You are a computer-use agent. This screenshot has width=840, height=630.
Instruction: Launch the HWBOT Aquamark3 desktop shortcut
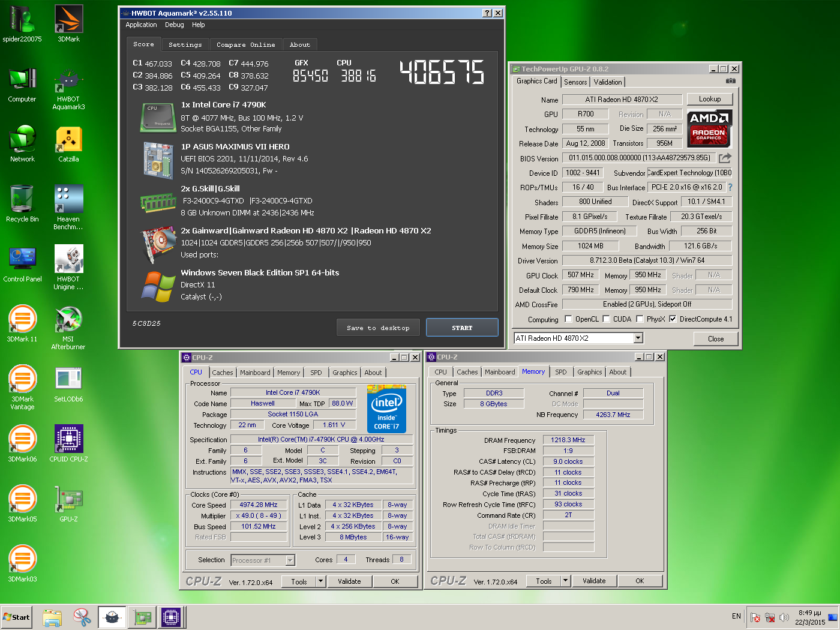[x=68, y=88]
